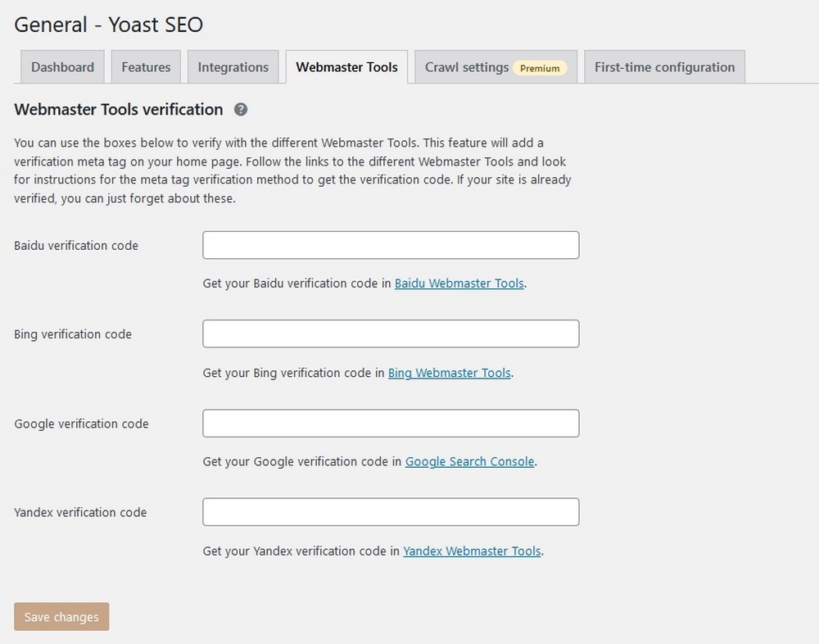Viewport: 819px width, 644px height.
Task: Focus the Yandex verification code field
Action: click(391, 512)
